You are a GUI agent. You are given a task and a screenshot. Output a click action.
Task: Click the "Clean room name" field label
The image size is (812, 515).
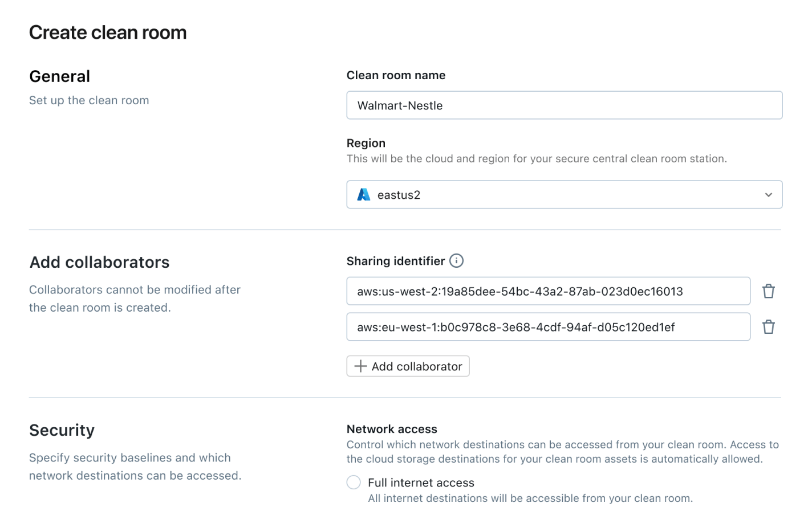(396, 75)
